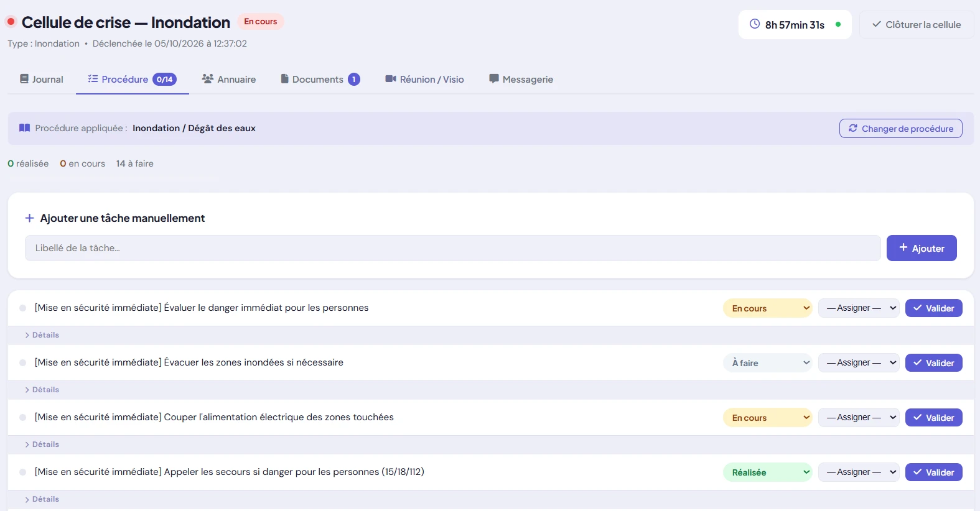Open the Réunion / Visio tab

click(x=425, y=80)
